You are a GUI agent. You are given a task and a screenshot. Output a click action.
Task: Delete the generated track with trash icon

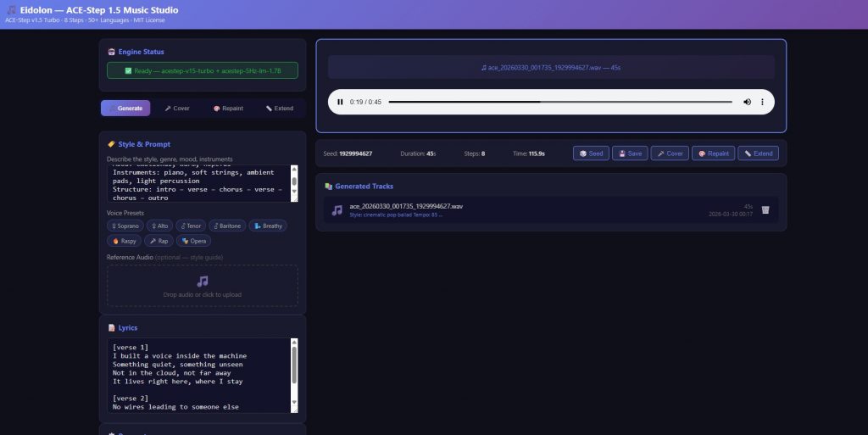pyautogui.click(x=765, y=209)
